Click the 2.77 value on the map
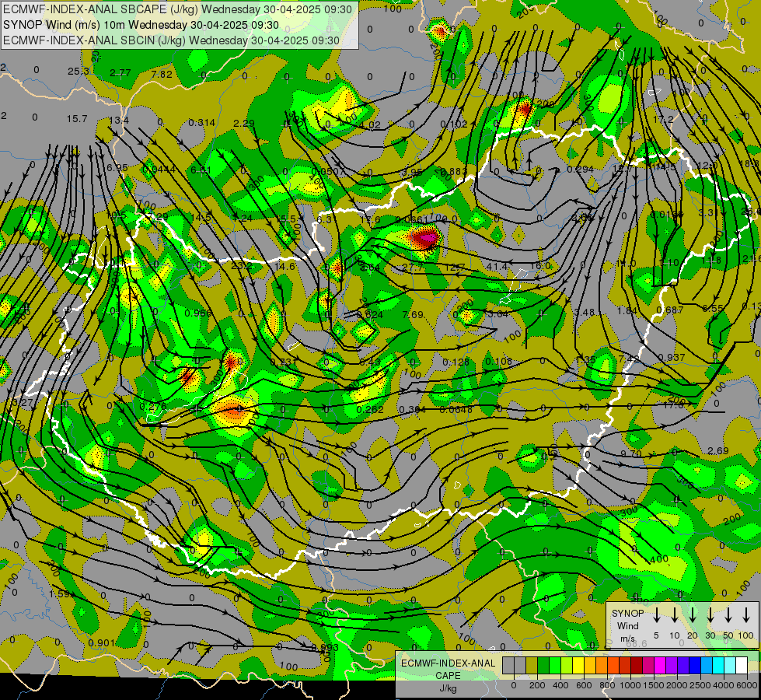 pyautogui.click(x=120, y=73)
